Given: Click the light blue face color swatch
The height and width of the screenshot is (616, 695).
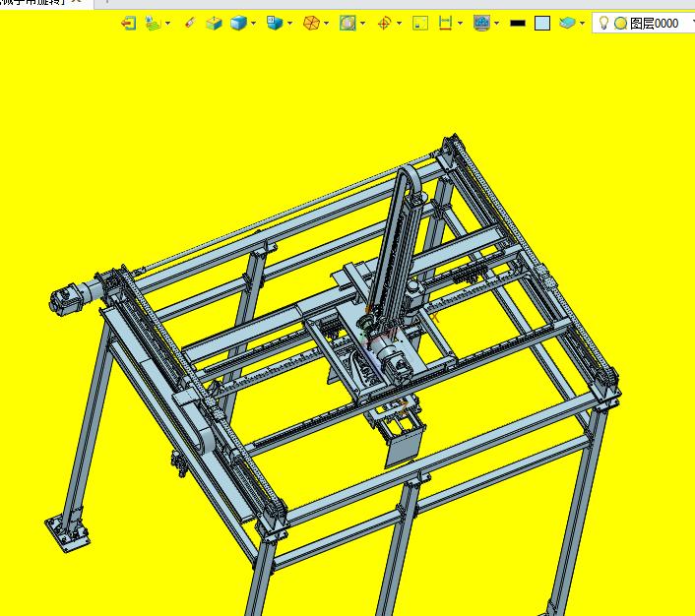Looking at the screenshot, I should (x=542, y=23).
